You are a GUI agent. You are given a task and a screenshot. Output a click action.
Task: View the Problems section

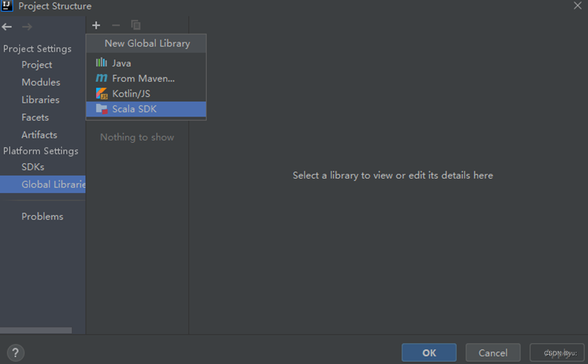click(42, 216)
